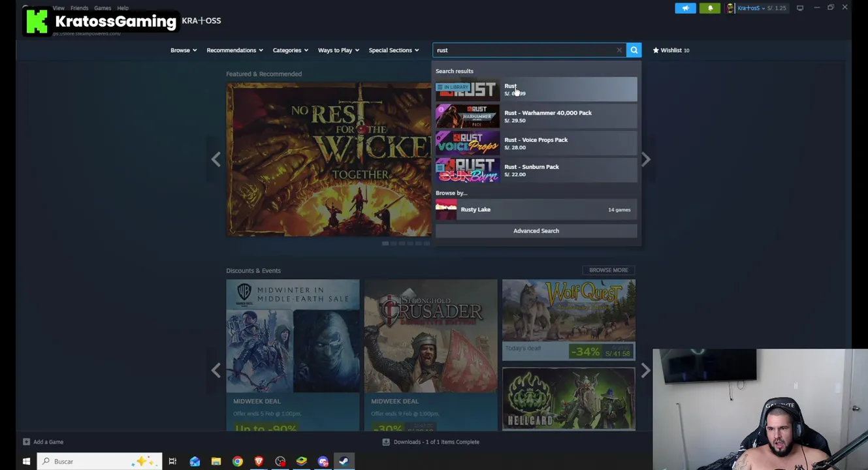Click the Discounts & Events heading
Viewport: 868px width, 470px height.
(253, 270)
